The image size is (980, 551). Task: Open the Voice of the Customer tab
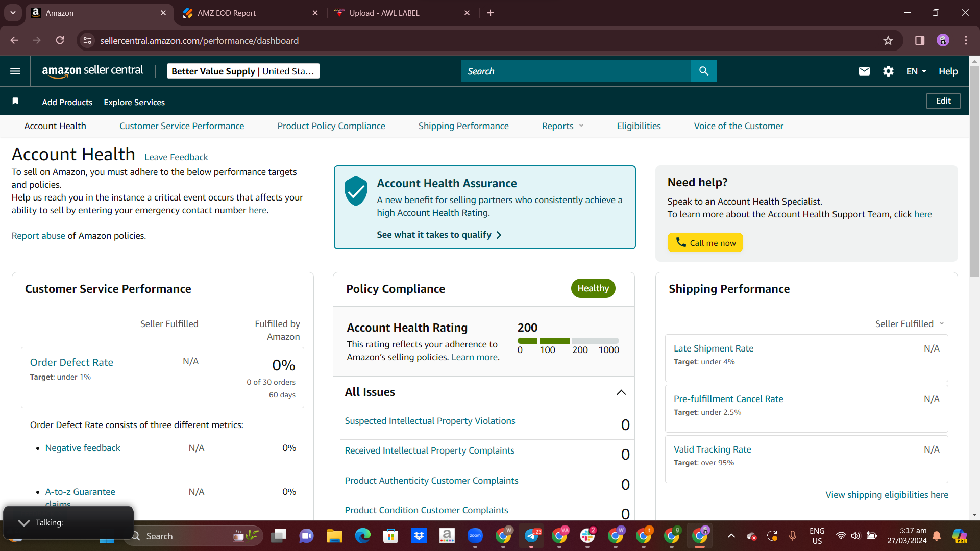739,126
